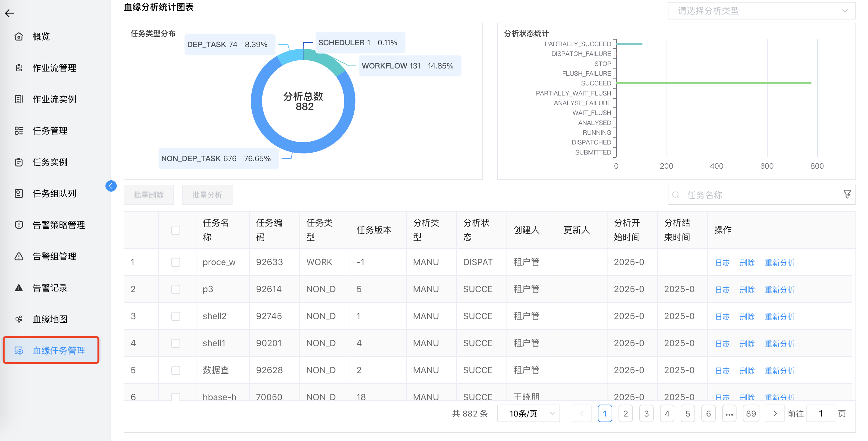Open the 10条/页 page size dropdown

[528, 413]
